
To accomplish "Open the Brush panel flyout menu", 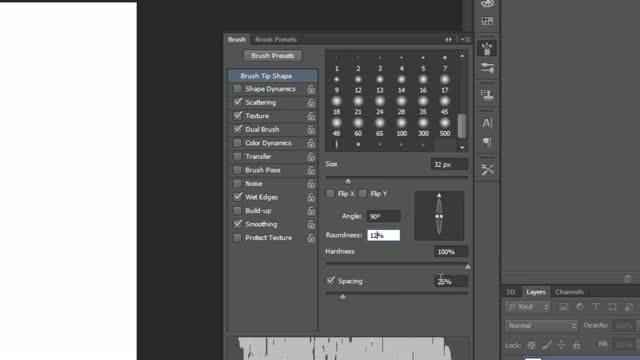I will (466, 40).
